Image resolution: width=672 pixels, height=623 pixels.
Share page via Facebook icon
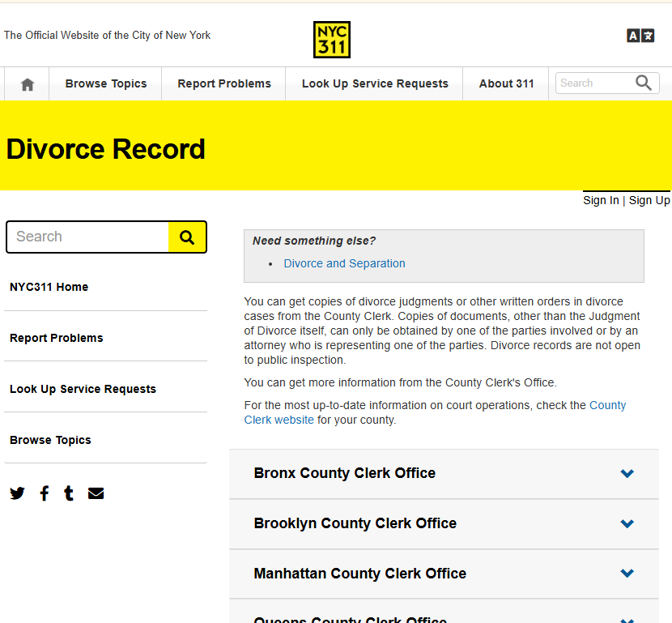[45, 493]
